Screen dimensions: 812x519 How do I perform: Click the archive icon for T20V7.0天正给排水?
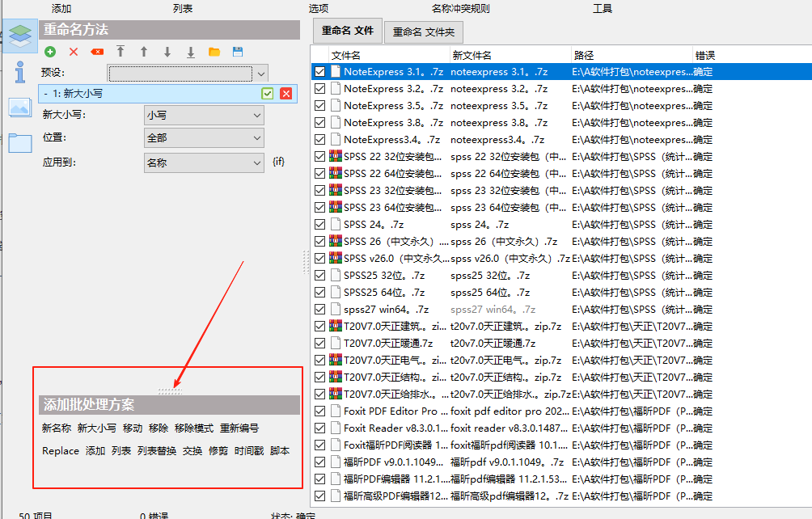pyautogui.click(x=336, y=394)
